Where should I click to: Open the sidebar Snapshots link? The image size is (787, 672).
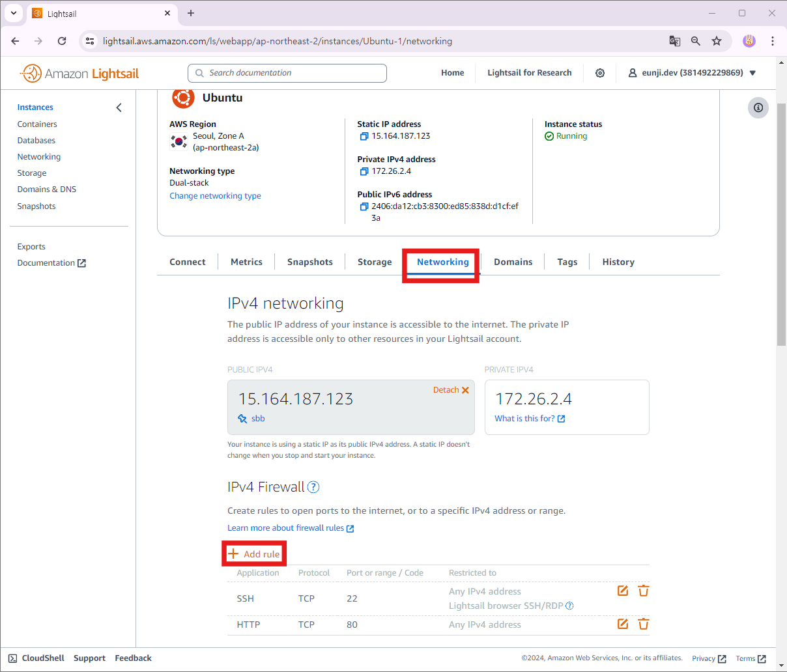tap(36, 206)
